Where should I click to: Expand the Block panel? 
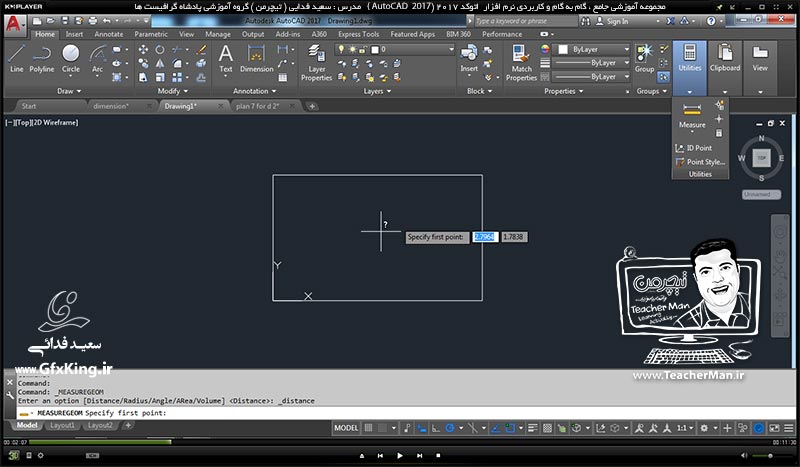[x=480, y=91]
